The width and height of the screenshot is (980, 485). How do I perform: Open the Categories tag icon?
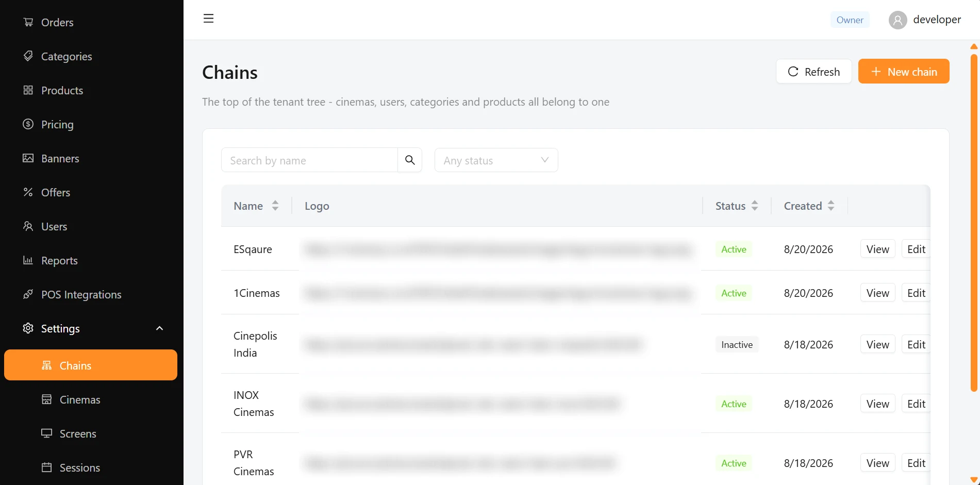tap(28, 56)
